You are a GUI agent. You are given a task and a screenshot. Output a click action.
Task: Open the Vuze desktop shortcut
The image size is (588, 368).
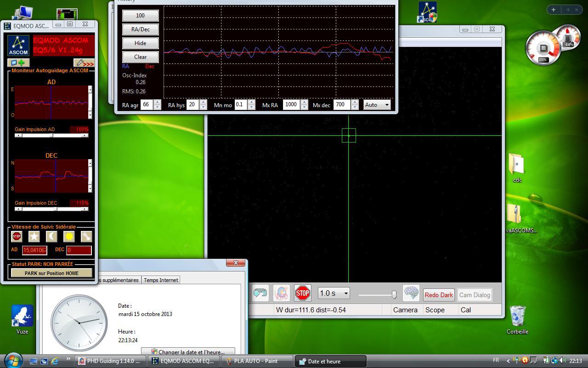point(22,316)
